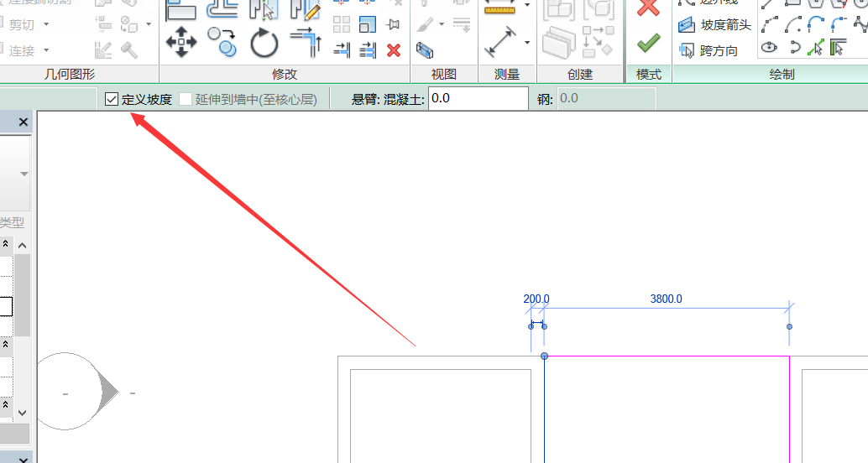Select the Align tool in Modify panel
This screenshot has height=463, width=868.
[x=181, y=10]
